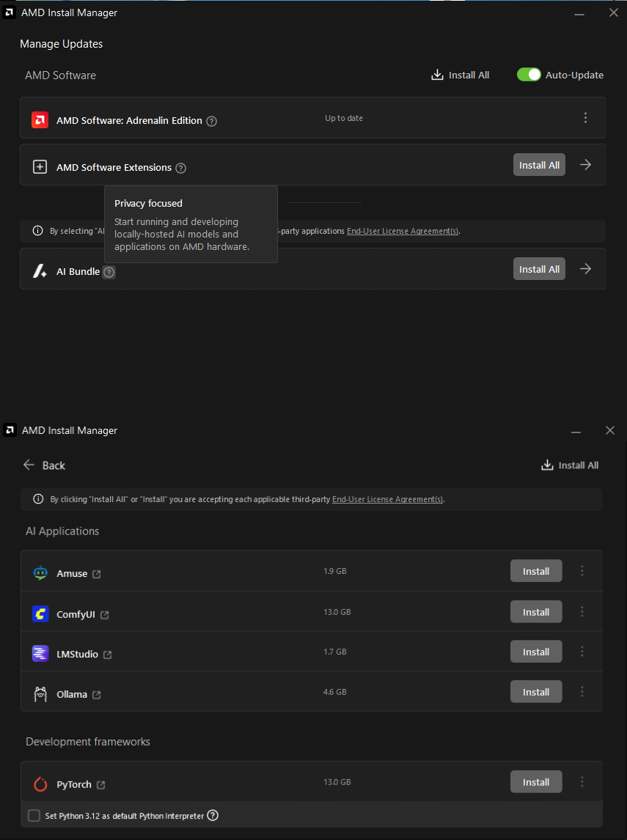627x840 pixels.
Task: Click Install All in Manage Updates header
Action: 461,75
